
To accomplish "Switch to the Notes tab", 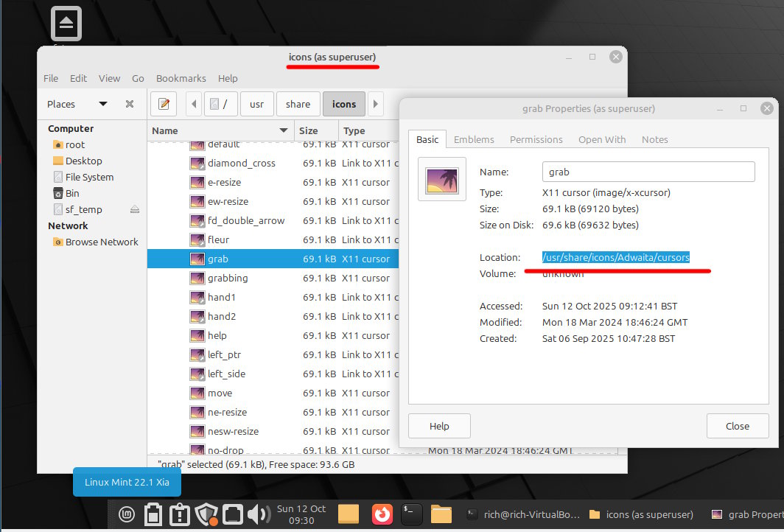I will pyautogui.click(x=654, y=139).
